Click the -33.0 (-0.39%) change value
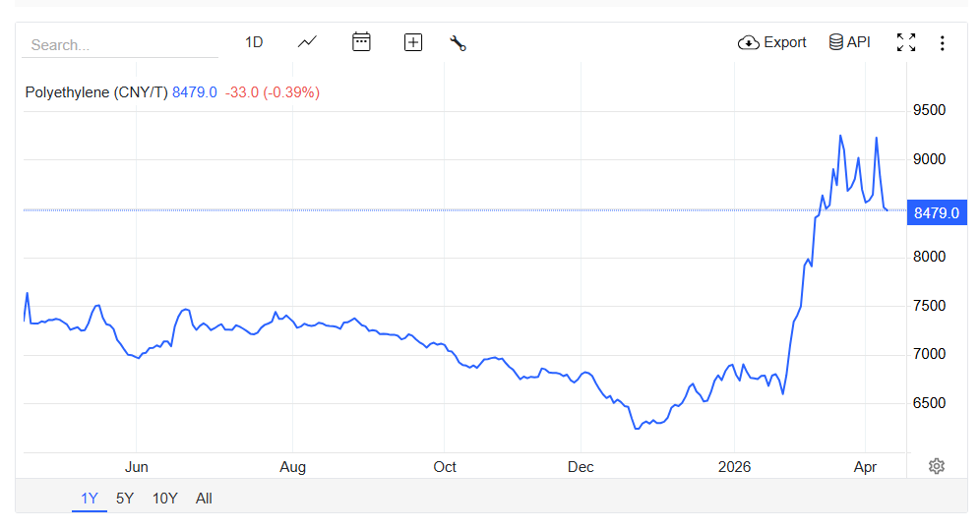 [x=273, y=92]
